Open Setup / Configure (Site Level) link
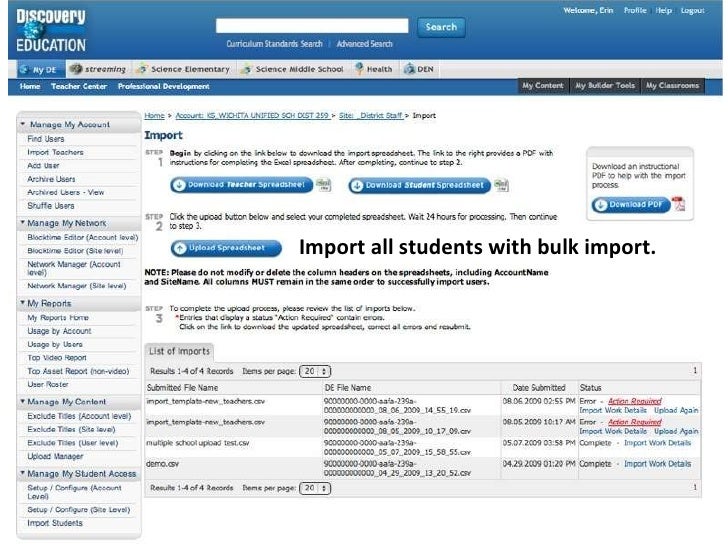 (x=78, y=510)
